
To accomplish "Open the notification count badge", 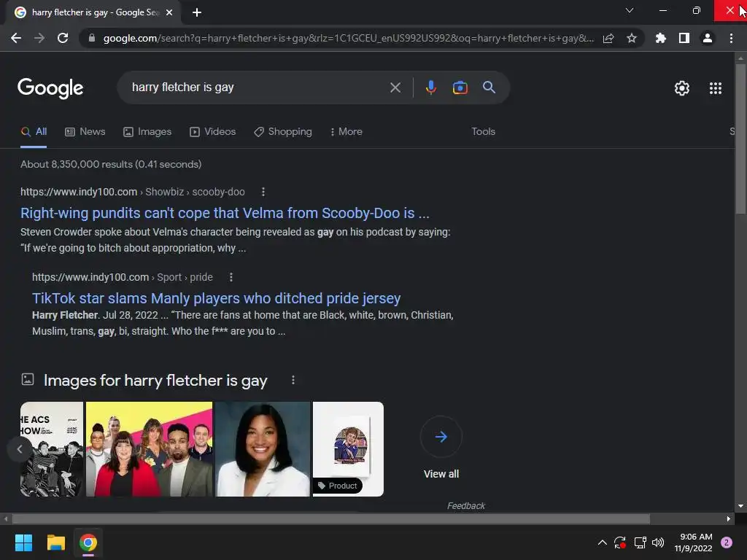I will click(x=727, y=542).
